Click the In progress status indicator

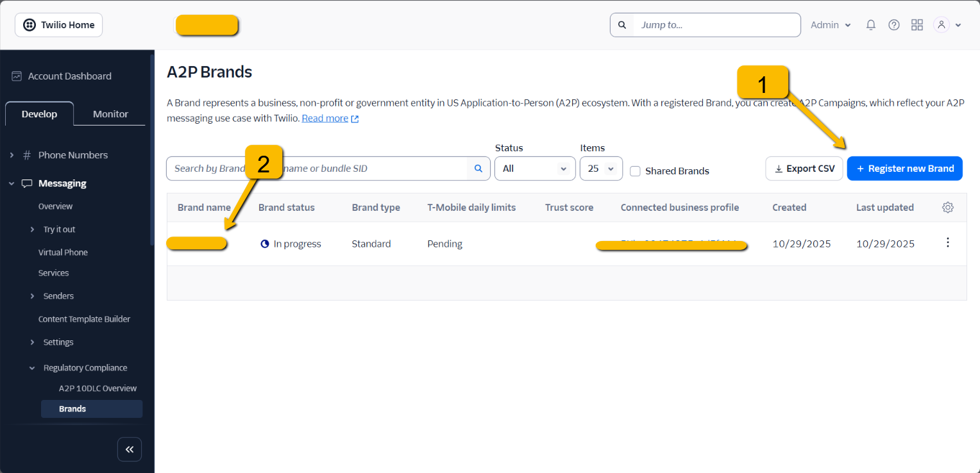click(x=291, y=244)
